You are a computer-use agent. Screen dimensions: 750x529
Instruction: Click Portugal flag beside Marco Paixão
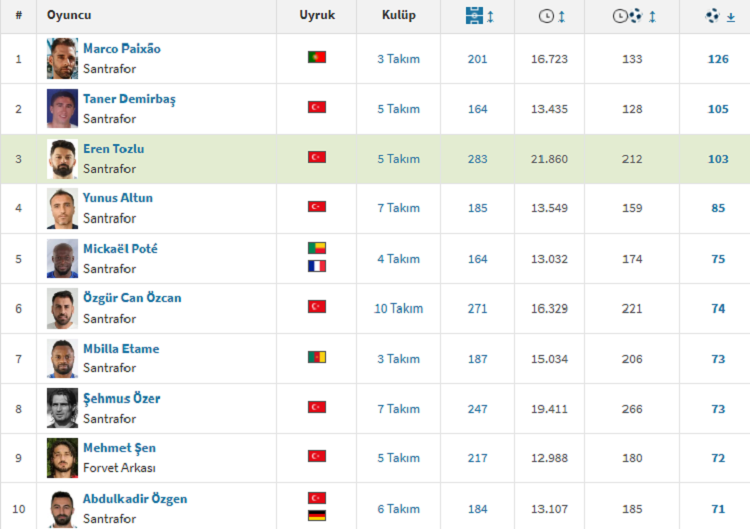(x=317, y=58)
